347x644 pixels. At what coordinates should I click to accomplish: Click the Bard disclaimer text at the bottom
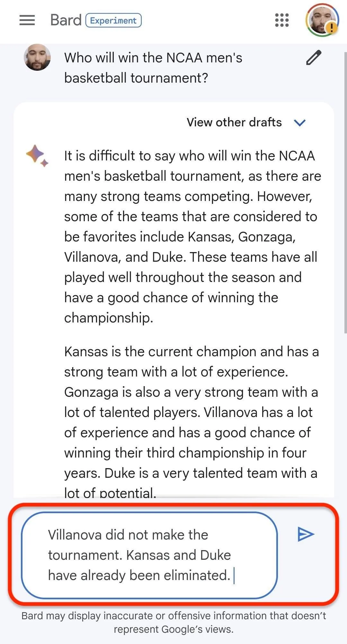coord(173,622)
